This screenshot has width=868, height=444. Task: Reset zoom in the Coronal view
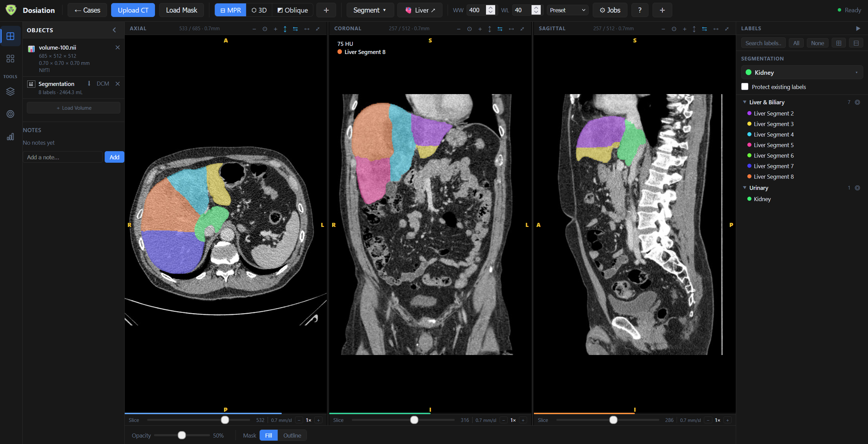click(x=469, y=29)
